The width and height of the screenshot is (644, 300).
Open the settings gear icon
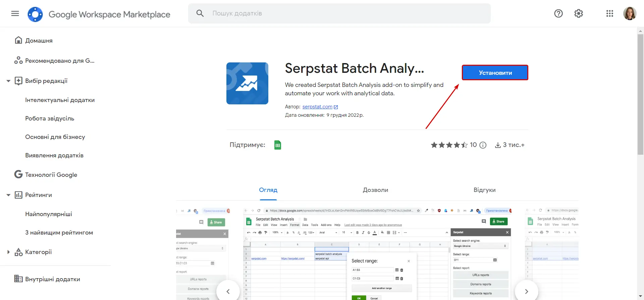click(x=579, y=13)
